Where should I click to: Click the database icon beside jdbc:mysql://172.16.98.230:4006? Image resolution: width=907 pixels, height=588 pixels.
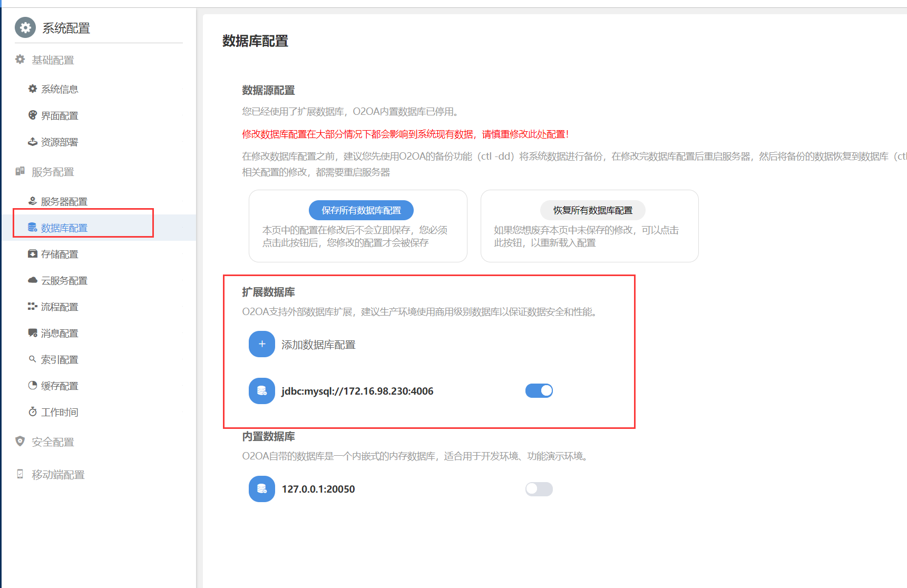[262, 391]
